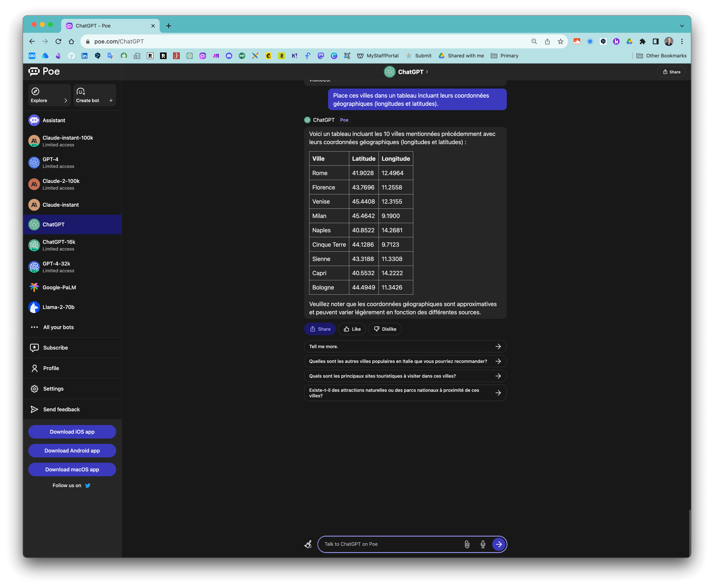Viewport: 714px width, 588px height.
Task: Open Subscribe page
Action: (x=72, y=348)
